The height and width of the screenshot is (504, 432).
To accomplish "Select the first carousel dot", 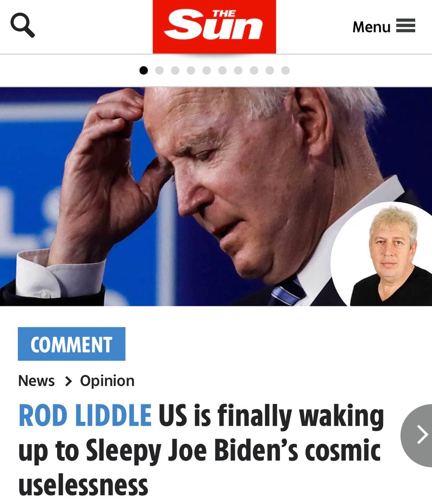I will click(144, 70).
